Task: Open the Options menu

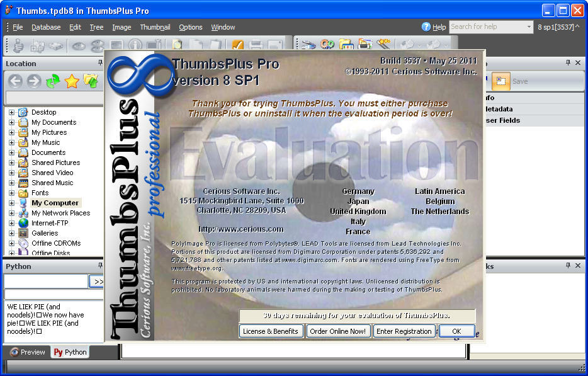Action: click(191, 27)
